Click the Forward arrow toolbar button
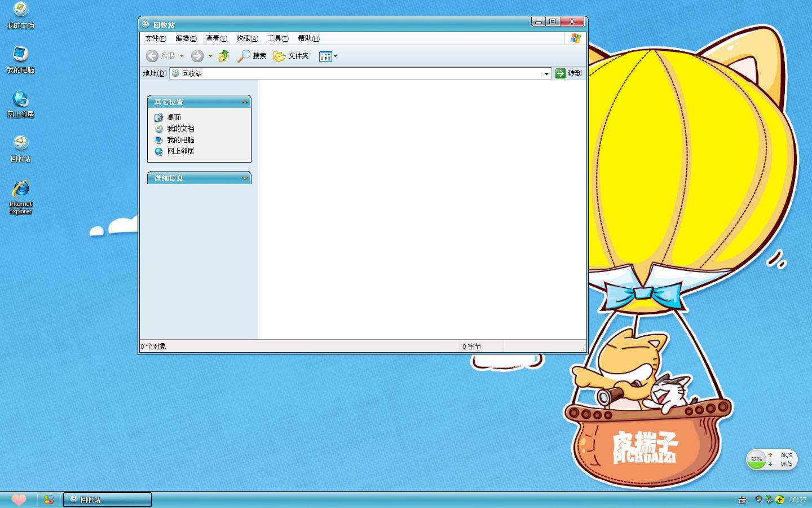Screen dimensions: 812x508 click(x=197, y=56)
